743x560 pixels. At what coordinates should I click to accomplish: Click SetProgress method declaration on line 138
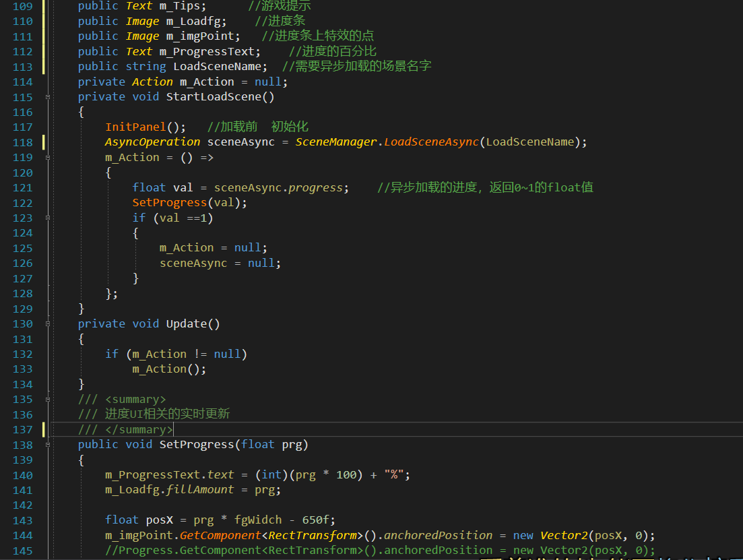(x=193, y=444)
